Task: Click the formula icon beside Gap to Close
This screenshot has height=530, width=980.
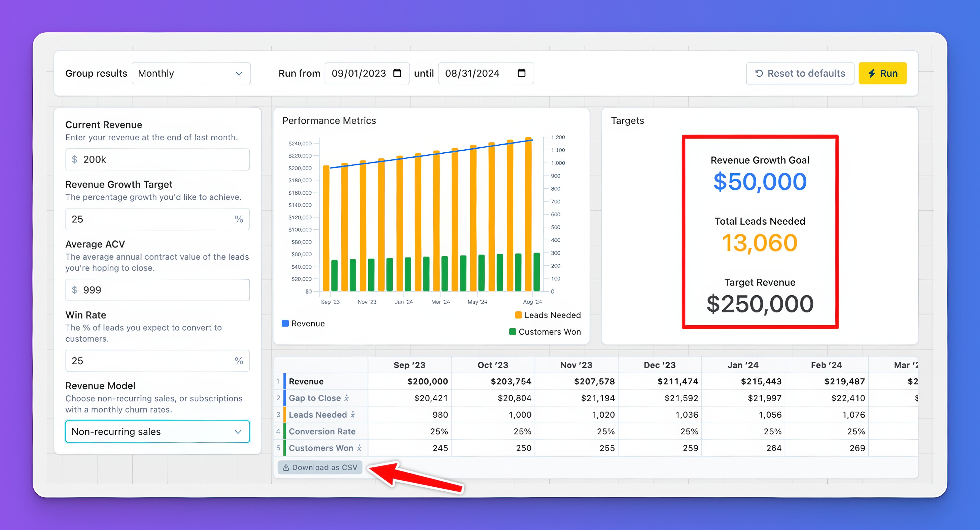Action: pos(346,398)
